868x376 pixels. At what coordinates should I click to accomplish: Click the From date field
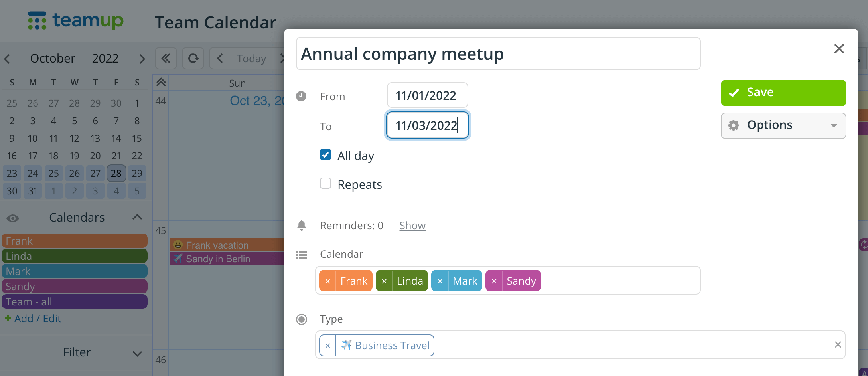tap(427, 95)
